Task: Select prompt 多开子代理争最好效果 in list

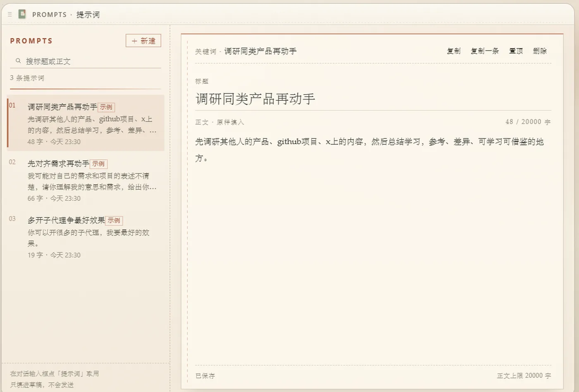Action: (86, 237)
